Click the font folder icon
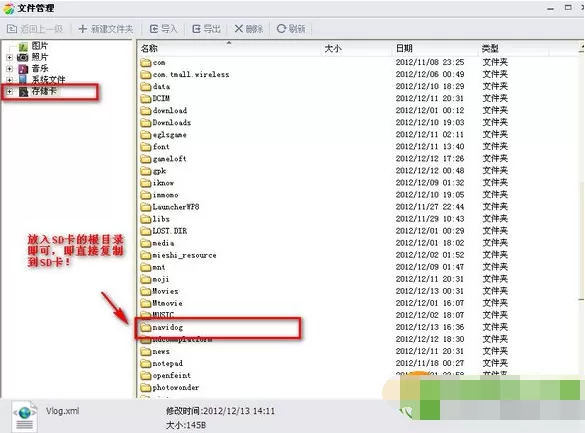The image size is (585, 433). coord(146,147)
